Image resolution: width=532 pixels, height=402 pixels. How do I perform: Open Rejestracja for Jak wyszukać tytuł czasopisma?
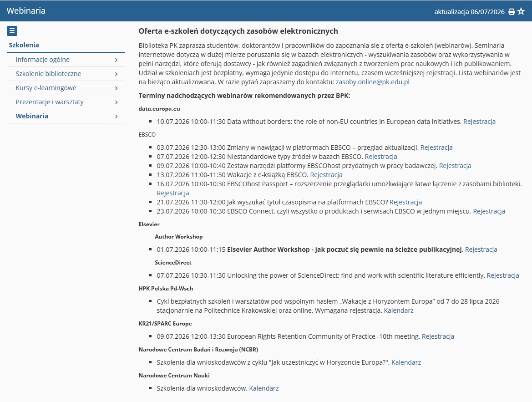pos(405,202)
